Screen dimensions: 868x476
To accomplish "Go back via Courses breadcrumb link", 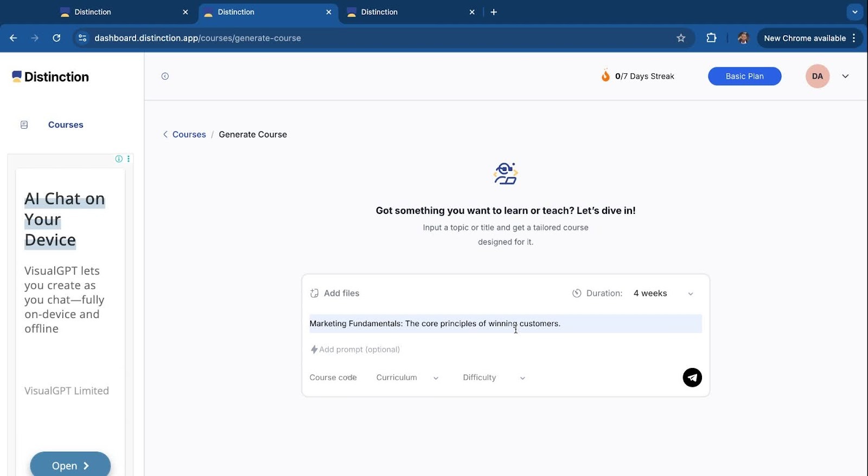I will 189,135.
